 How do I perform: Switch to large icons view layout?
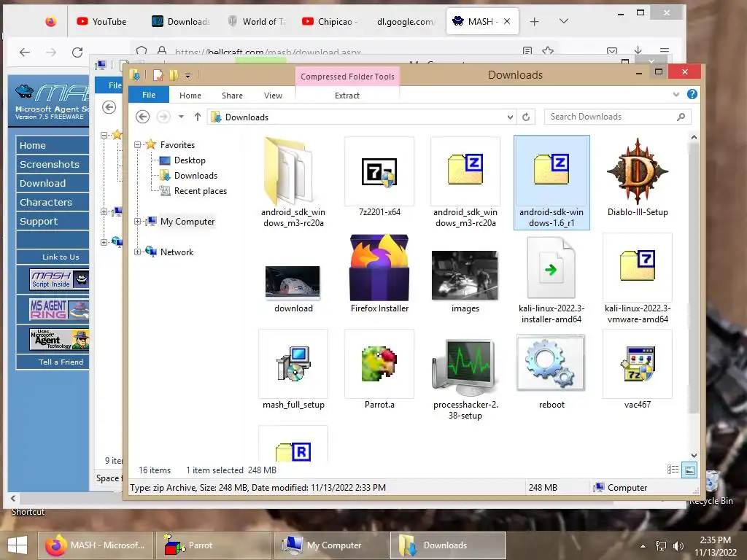click(x=689, y=470)
